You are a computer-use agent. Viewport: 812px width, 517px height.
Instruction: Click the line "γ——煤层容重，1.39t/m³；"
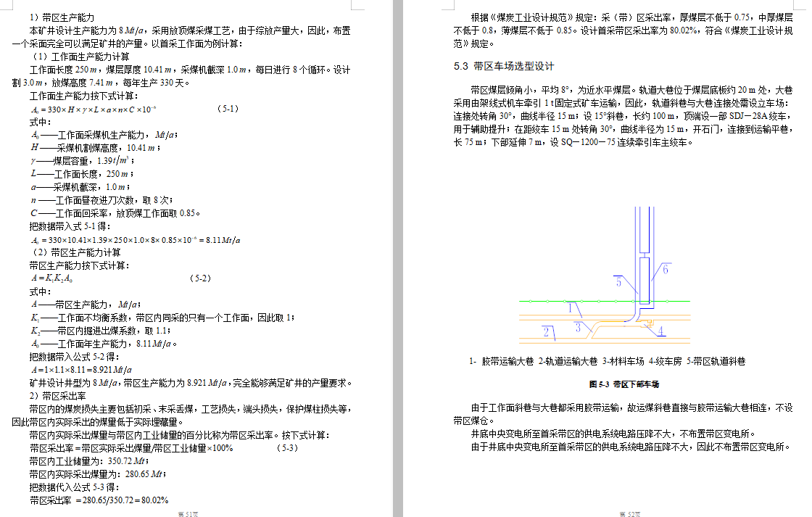tap(83, 161)
